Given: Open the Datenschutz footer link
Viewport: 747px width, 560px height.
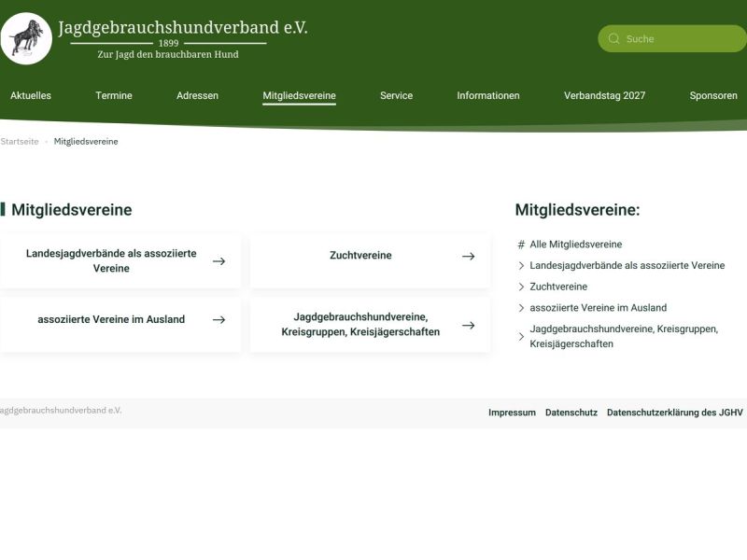Looking at the screenshot, I should [x=571, y=413].
